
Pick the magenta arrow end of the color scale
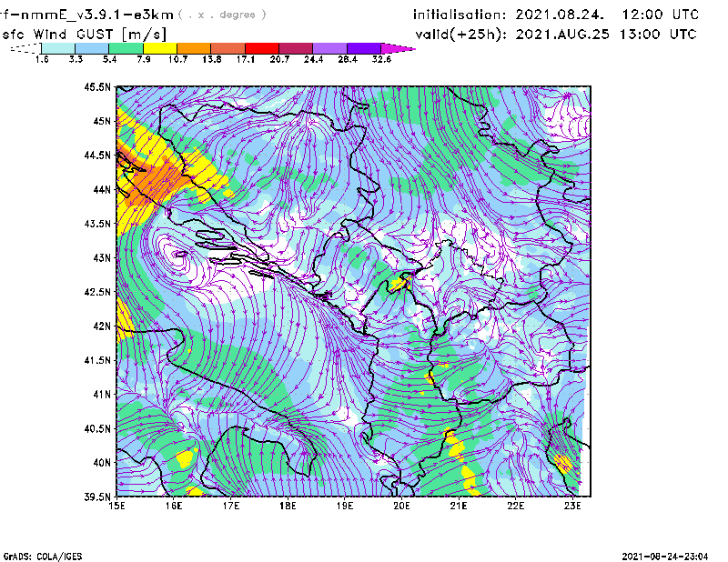coord(399,47)
